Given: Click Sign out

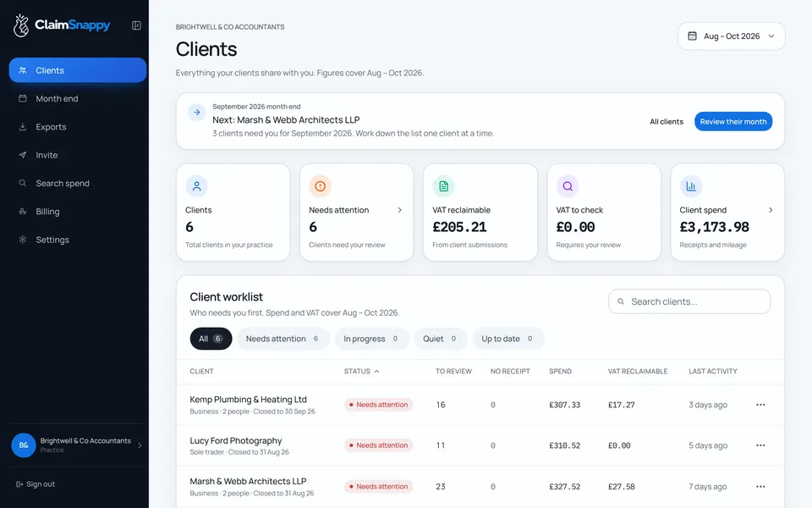Looking at the screenshot, I should 36,484.
